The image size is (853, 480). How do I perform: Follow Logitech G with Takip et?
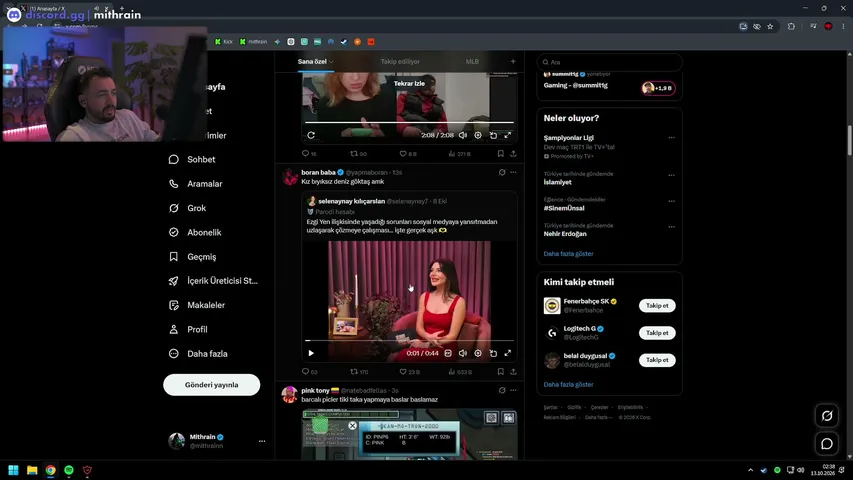pos(657,333)
